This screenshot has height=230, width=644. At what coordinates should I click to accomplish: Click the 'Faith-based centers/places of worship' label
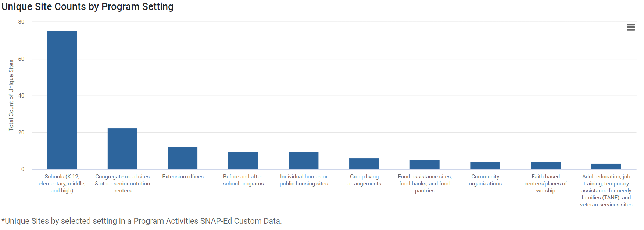click(x=545, y=183)
